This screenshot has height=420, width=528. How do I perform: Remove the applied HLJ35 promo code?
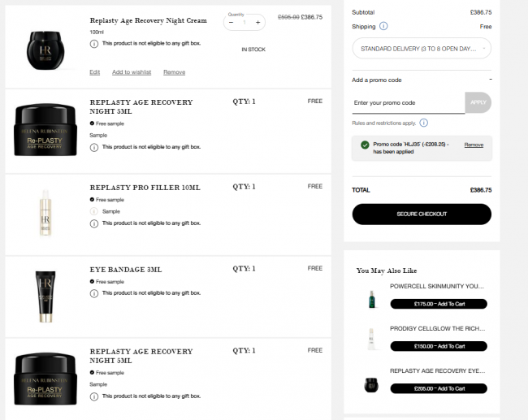[474, 145]
